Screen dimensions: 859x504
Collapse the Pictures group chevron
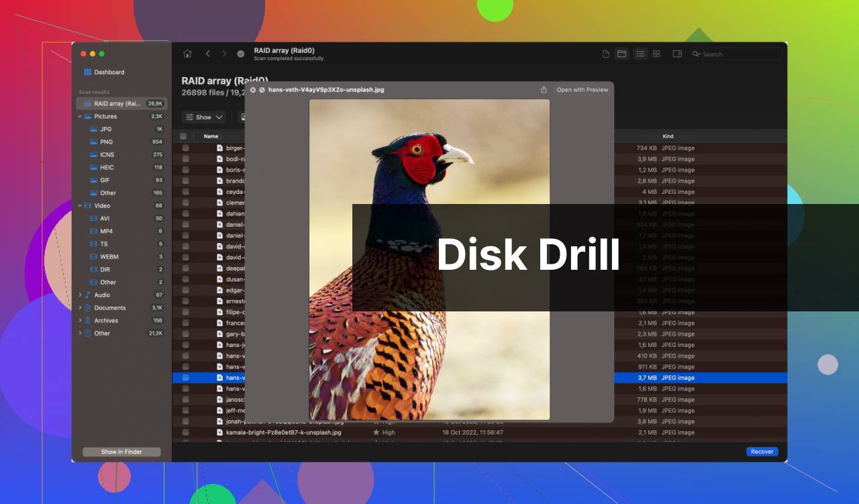click(80, 116)
